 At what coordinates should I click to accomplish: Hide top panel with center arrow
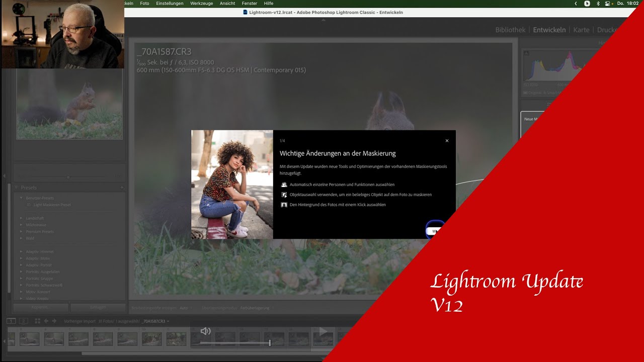point(323,20)
